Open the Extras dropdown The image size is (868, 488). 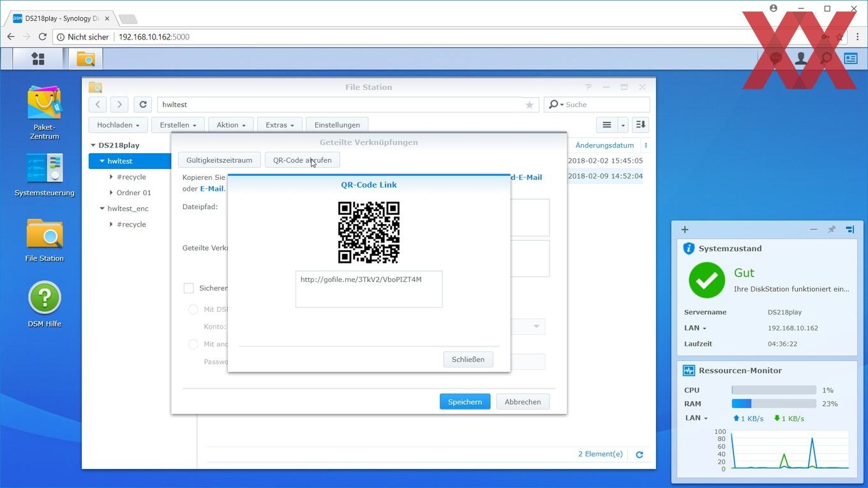click(x=280, y=125)
